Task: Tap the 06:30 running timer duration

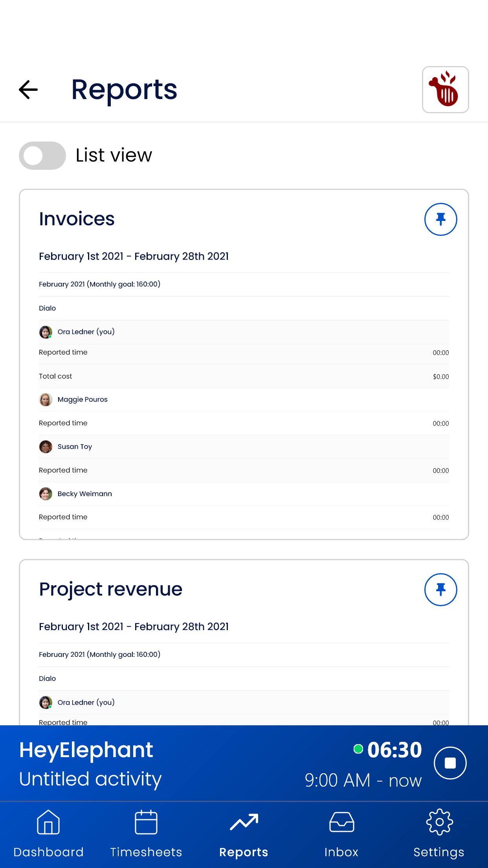Action: pyautogui.click(x=394, y=750)
